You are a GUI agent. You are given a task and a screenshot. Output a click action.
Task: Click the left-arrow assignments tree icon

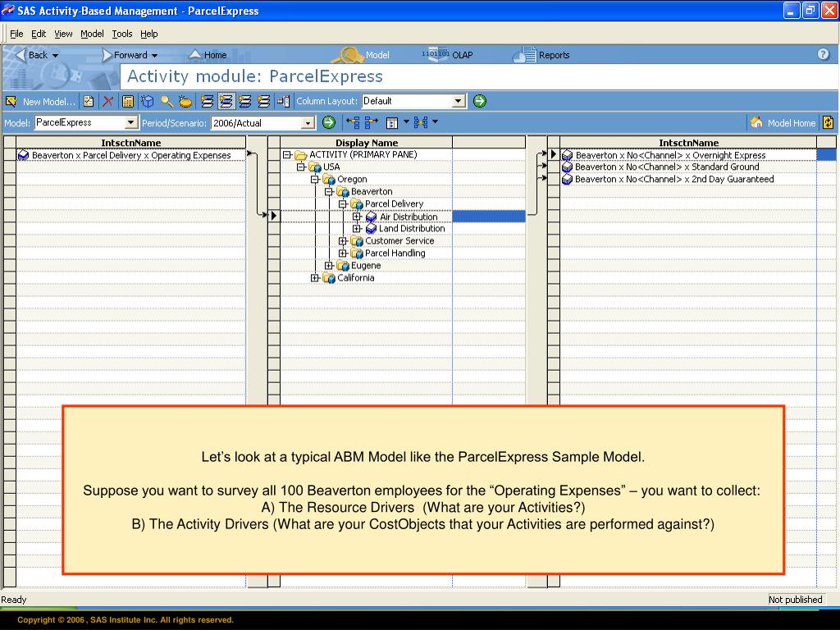(353, 123)
